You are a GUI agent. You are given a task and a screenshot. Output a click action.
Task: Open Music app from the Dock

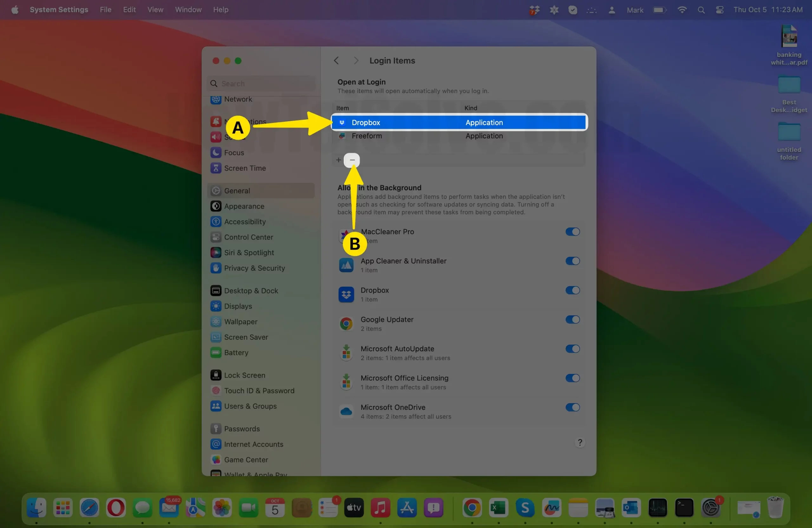380,508
